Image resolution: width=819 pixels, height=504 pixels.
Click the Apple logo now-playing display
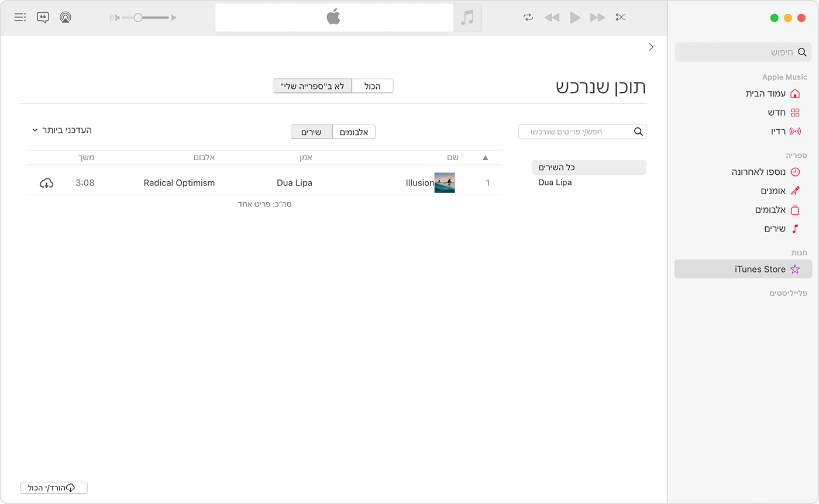[333, 18]
